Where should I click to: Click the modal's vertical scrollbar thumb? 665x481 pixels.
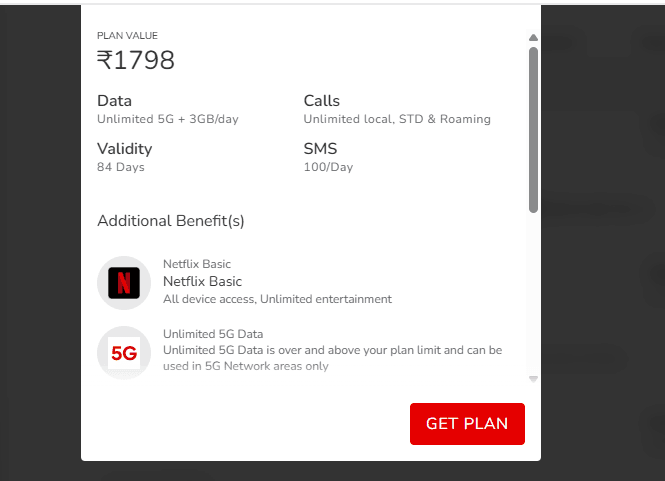pos(533,128)
